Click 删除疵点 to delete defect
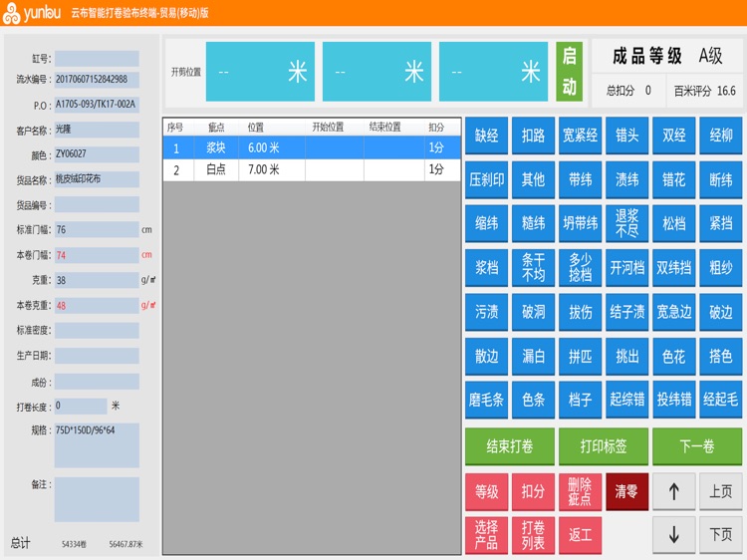747x560 pixels. [580, 492]
